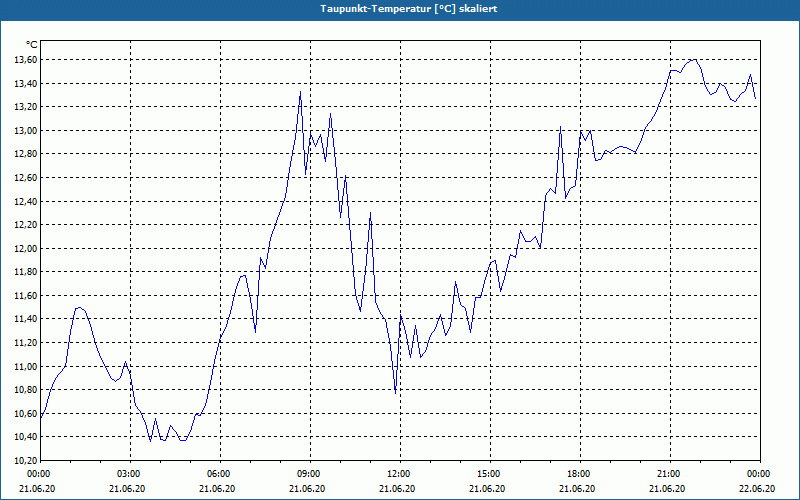This screenshot has height=500, width=800.
Task: Click the 10,20 y-axis label
Action: click(26, 460)
